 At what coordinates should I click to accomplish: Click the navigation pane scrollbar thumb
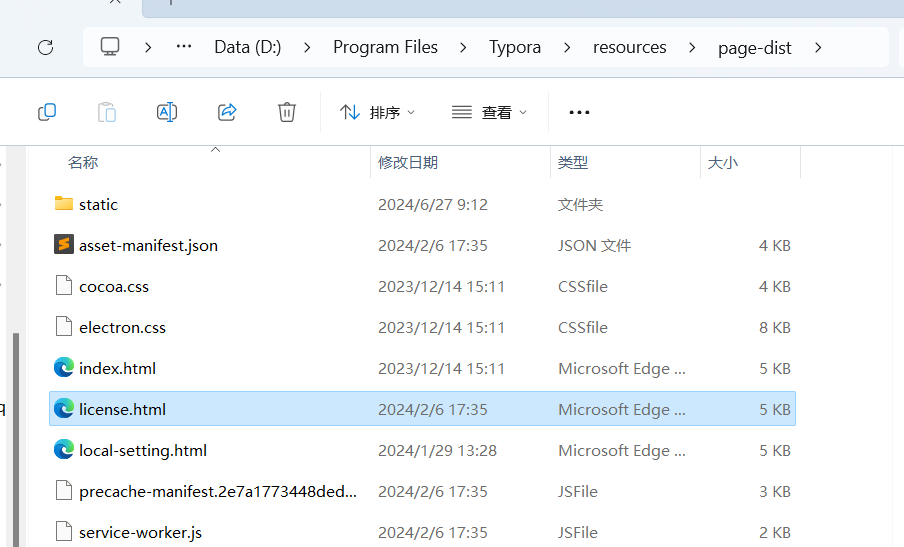click(16, 440)
